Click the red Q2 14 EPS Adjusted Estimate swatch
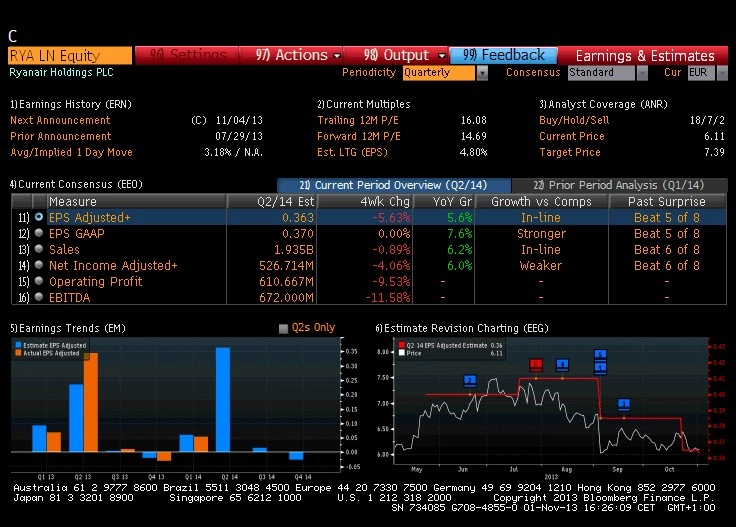The height and width of the screenshot is (527, 736). (x=402, y=345)
